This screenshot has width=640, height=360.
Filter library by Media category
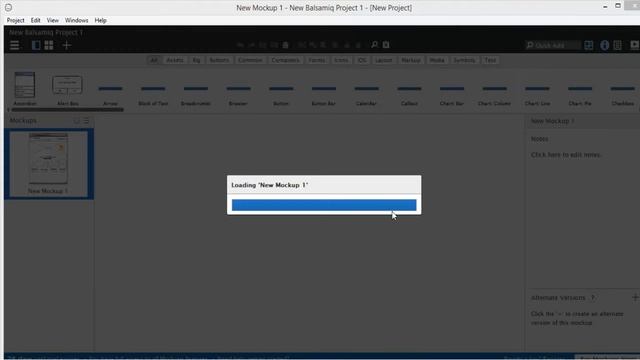coord(437,60)
